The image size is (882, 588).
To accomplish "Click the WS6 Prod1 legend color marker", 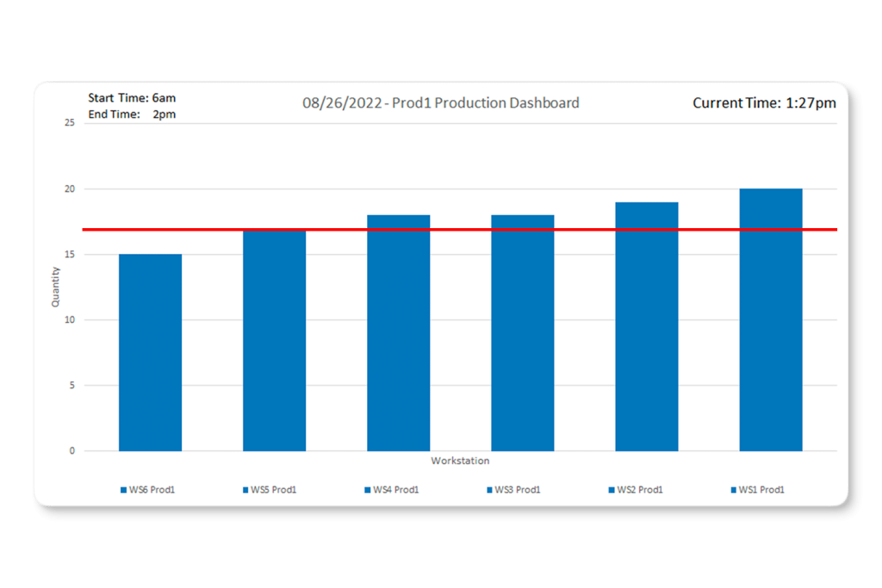I will tap(124, 490).
